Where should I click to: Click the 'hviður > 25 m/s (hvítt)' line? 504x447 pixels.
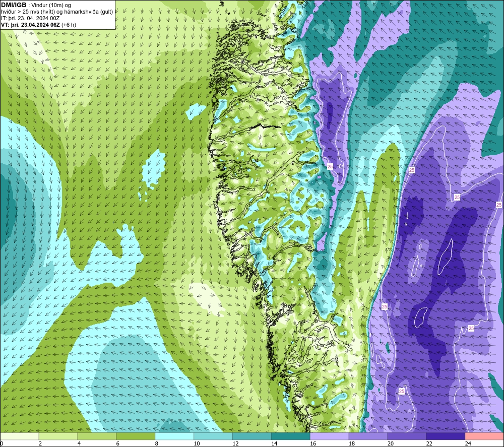[28, 12]
